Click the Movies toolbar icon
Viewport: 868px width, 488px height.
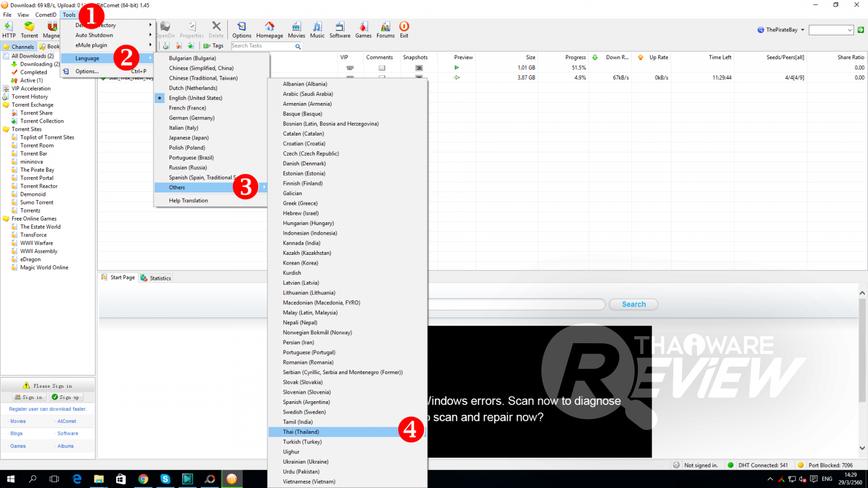tap(296, 30)
